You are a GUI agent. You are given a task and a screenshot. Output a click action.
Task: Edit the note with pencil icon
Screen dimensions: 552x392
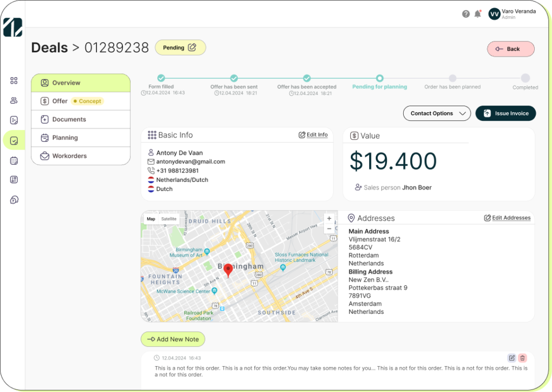tap(512, 358)
